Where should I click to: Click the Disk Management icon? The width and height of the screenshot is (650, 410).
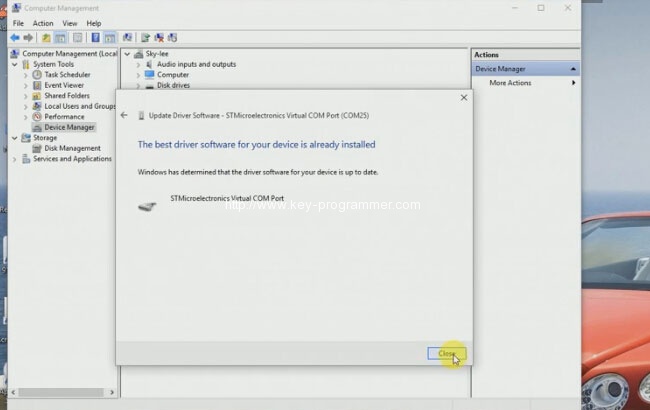click(x=37, y=148)
